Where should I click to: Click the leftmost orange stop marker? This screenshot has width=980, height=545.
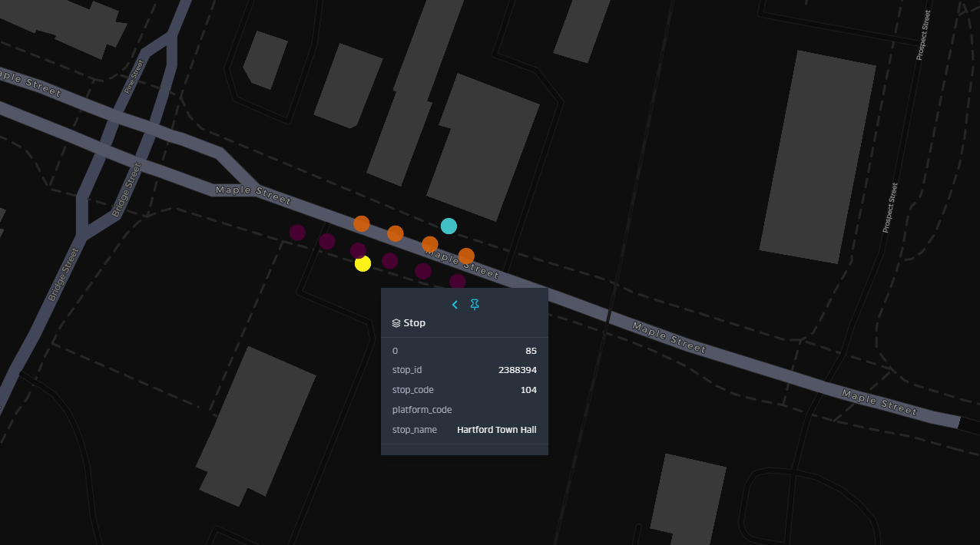coord(361,223)
